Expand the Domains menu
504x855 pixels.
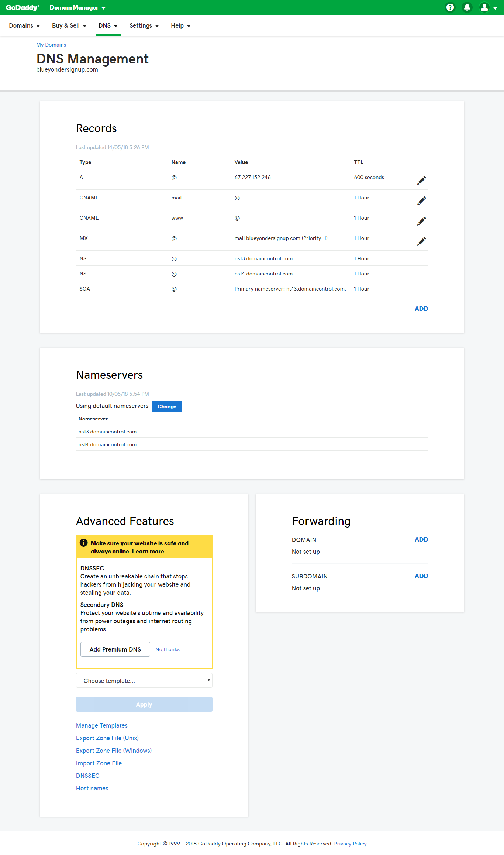tap(24, 25)
